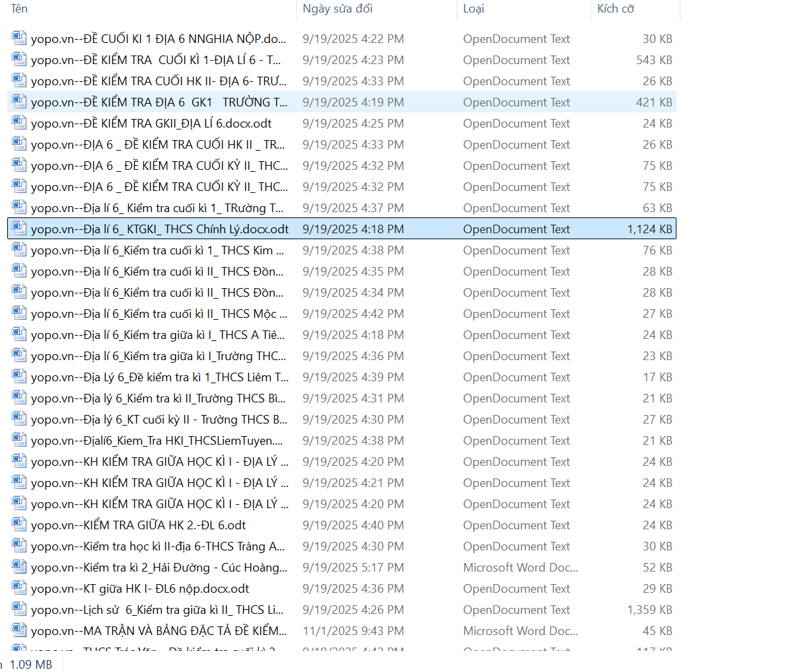
Task: Click the icon of ĐỀ CUỐI KI 1 ĐỊA 6 file
Action: 18,38
